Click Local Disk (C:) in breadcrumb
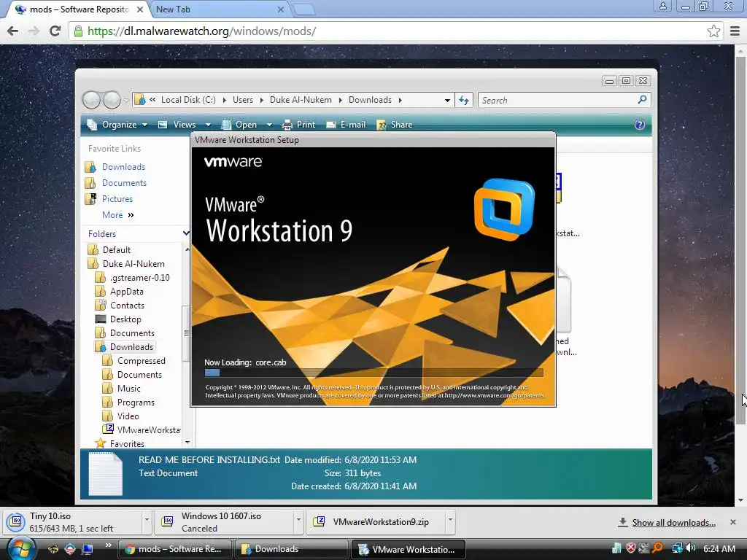 [188, 100]
